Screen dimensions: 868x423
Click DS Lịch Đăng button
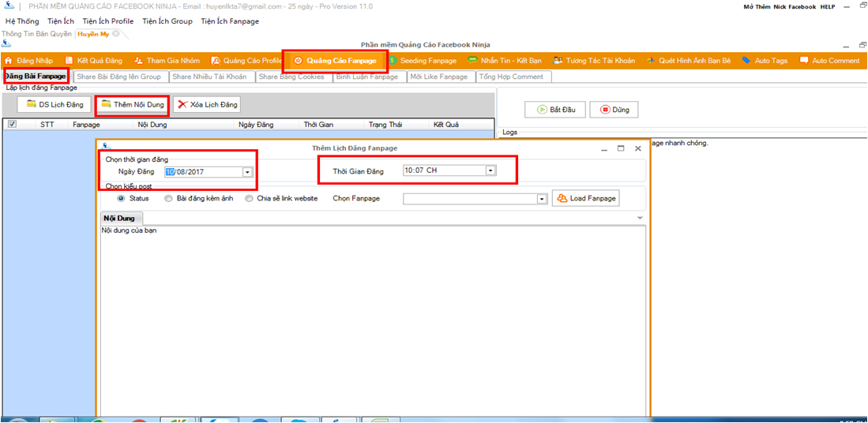54,104
